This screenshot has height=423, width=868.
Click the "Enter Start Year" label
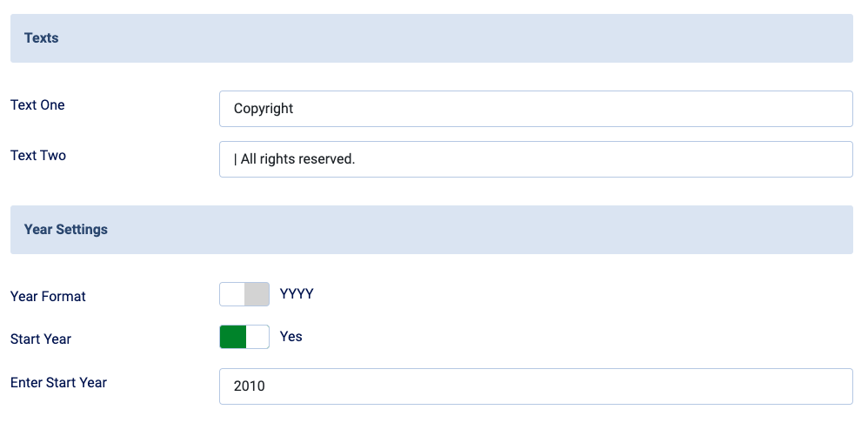[58, 382]
